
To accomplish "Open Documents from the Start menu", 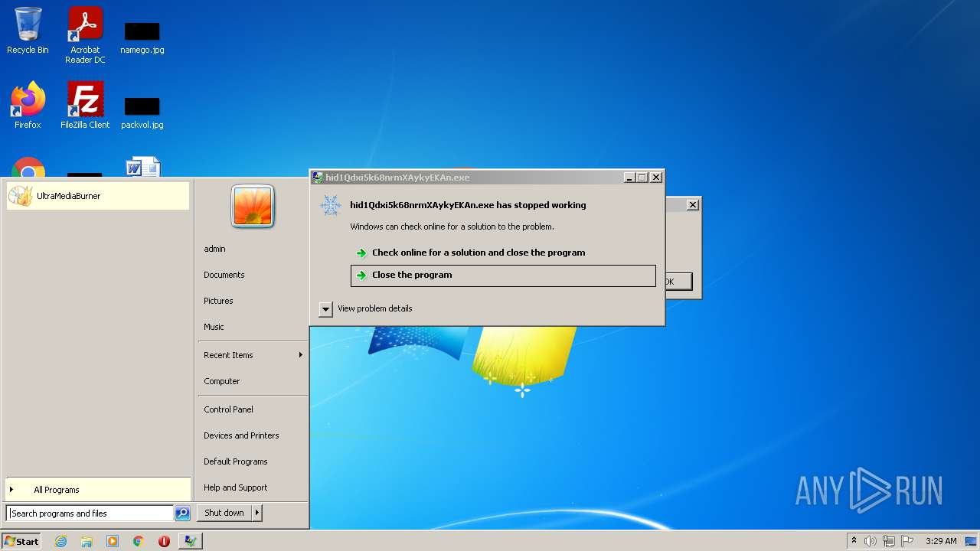I will [224, 275].
